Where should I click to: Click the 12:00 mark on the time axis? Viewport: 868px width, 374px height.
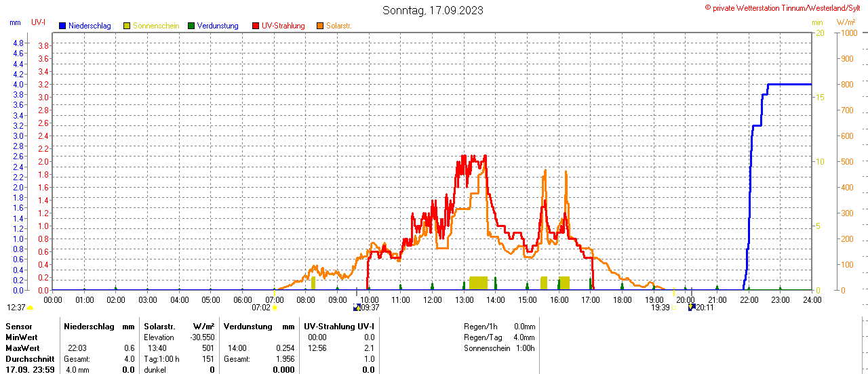point(432,299)
